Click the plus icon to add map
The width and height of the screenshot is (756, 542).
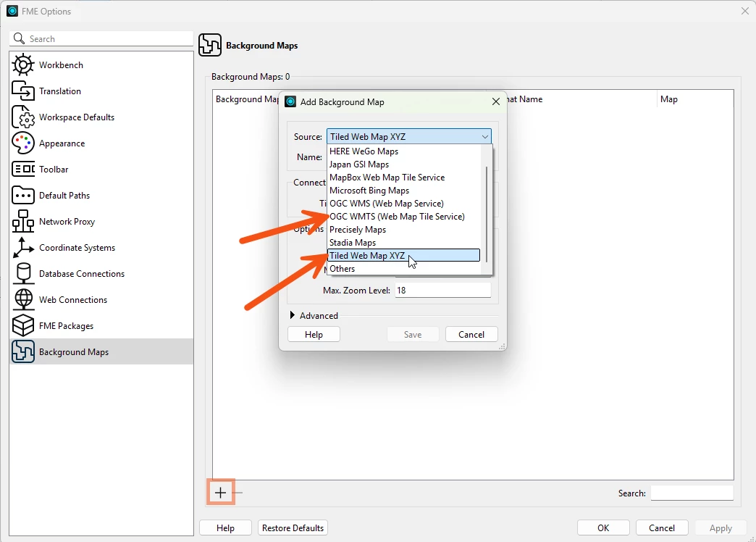[x=220, y=492]
